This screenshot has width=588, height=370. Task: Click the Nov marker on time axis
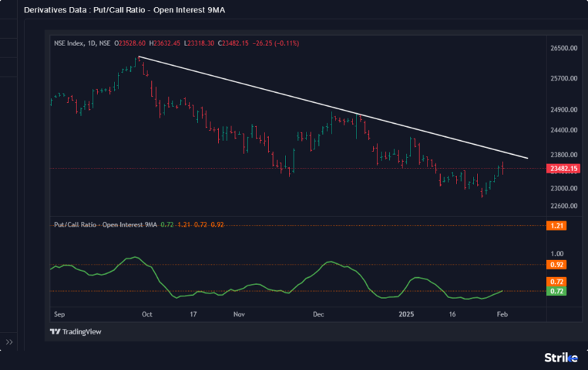(239, 315)
